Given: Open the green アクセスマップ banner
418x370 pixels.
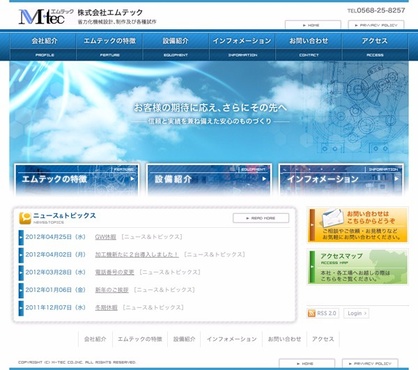Looking at the screenshot, I should click(358, 267).
